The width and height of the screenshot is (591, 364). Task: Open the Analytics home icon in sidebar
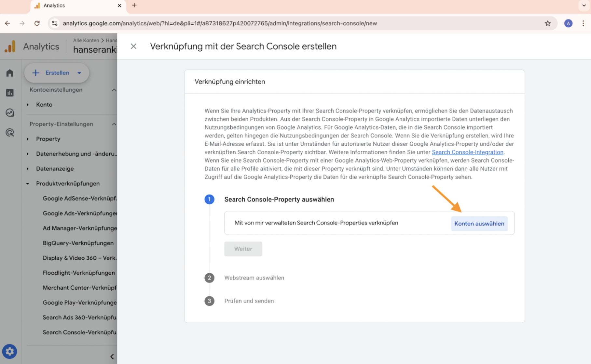pyautogui.click(x=10, y=73)
